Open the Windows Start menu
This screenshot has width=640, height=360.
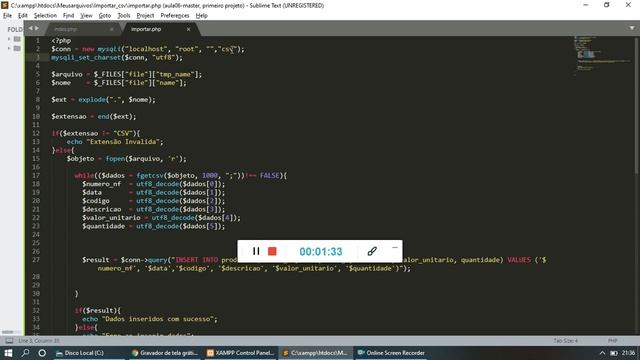[x=8, y=353]
